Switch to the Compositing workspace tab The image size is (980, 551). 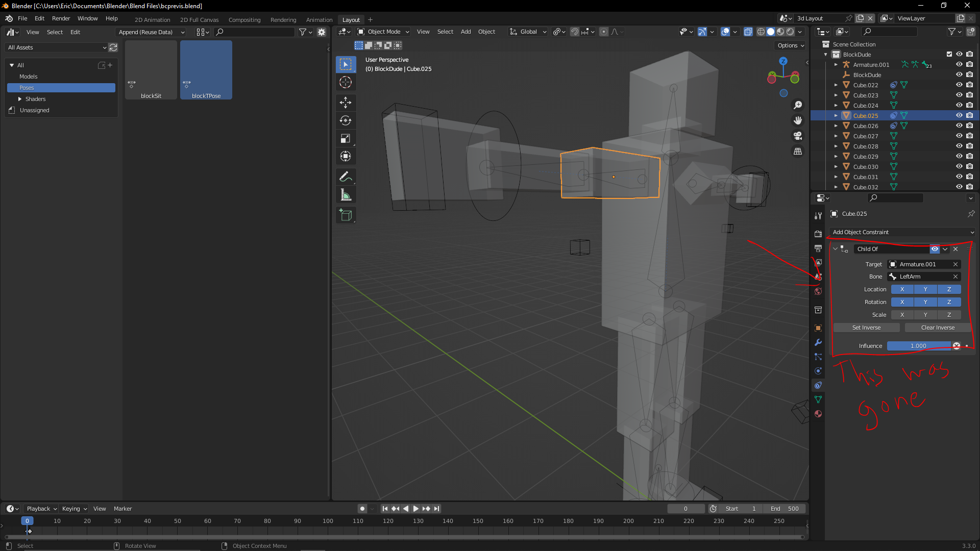(x=244, y=20)
